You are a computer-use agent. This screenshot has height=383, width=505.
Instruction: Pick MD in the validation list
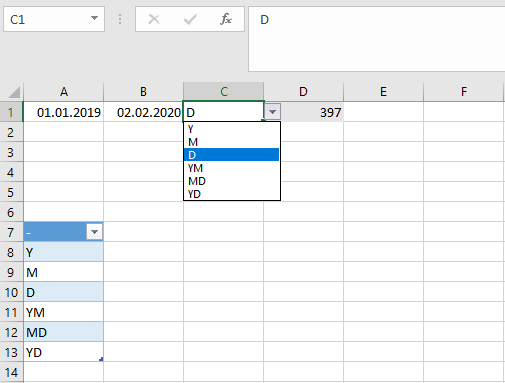tap(231, 181)
